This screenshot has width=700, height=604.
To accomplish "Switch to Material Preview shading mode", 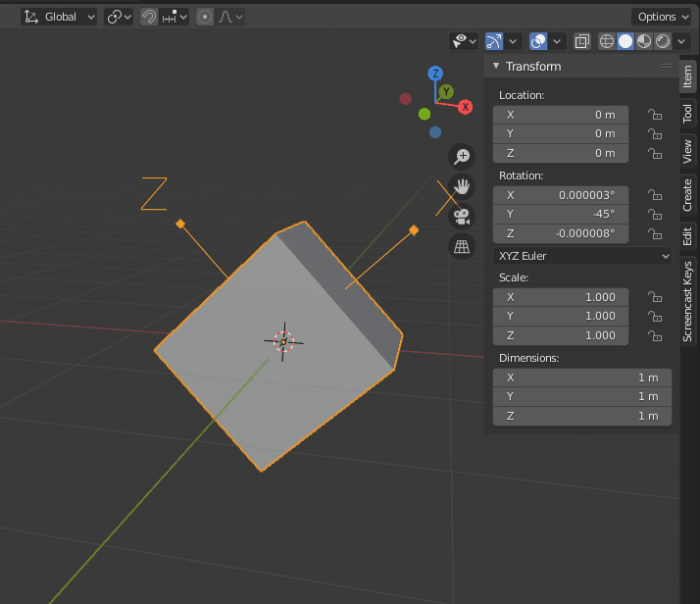I will click(x=644, y=41).
